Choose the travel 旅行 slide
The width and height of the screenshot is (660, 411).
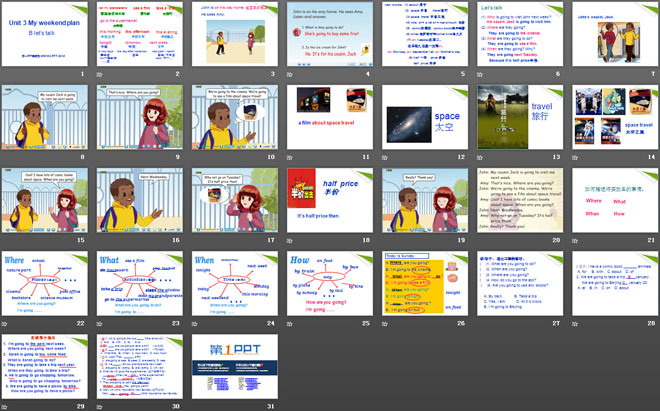[x=518, y=119]
